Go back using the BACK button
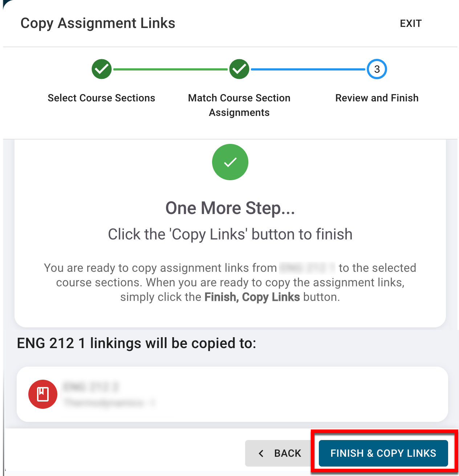The width and height of the screenshot is (459, 476). pyautogui.click(x=280, y=453)
